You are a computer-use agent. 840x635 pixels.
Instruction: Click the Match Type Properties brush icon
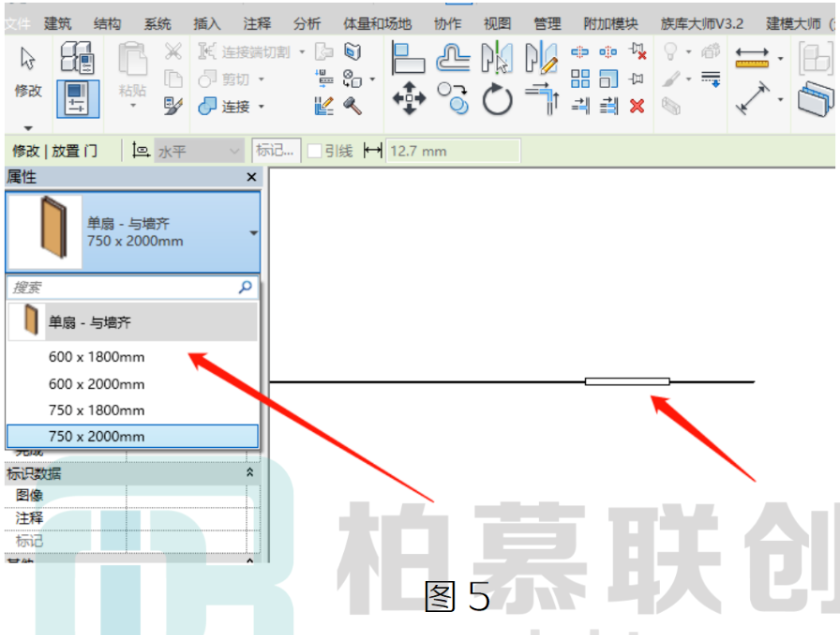(173, 106)
